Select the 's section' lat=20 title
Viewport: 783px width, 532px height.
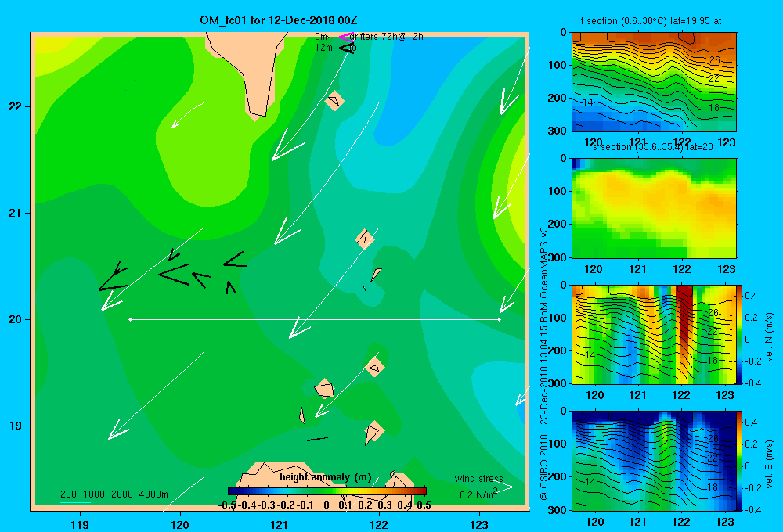[x=652, y=147]
